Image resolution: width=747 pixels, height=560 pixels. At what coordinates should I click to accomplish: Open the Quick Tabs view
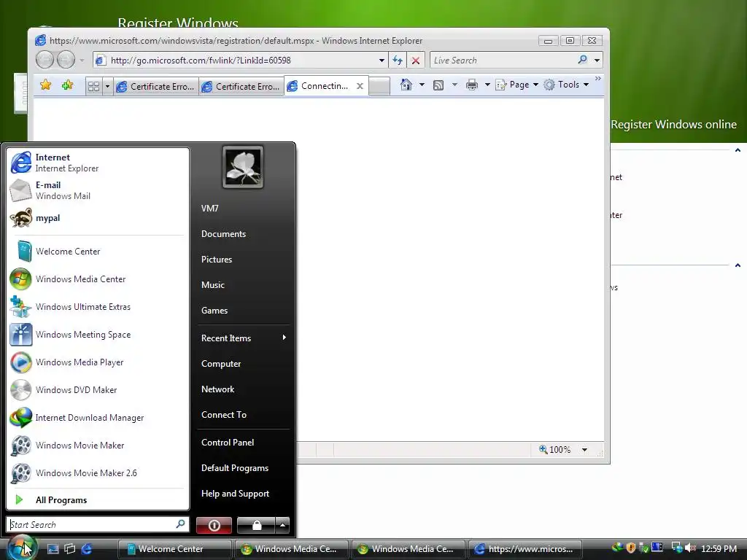pyautogui.click(x=94, y=86)
